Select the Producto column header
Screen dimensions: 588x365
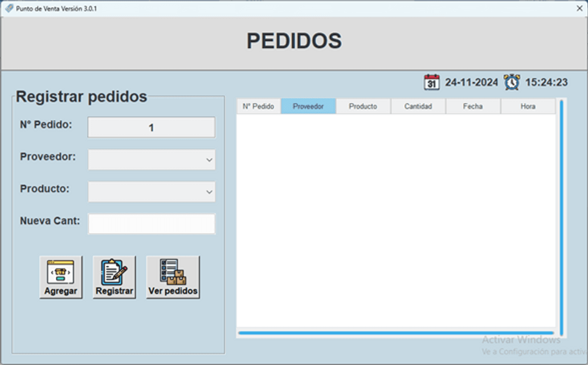(363, 106)
